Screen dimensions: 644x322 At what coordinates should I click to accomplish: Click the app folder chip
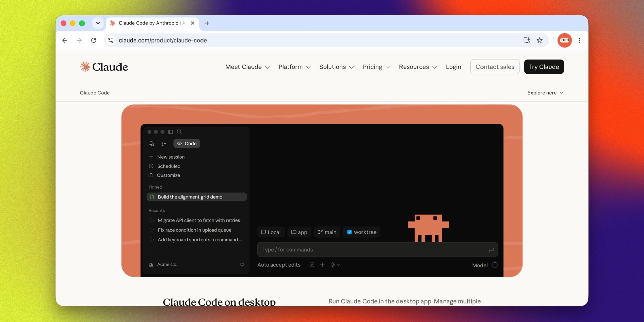pyautogui.click(x=299, y=232)
